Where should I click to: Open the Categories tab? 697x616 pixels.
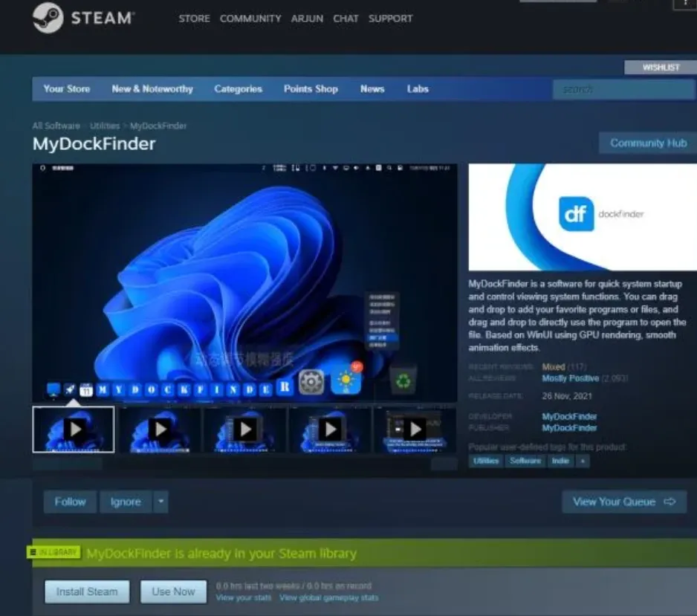238,89
